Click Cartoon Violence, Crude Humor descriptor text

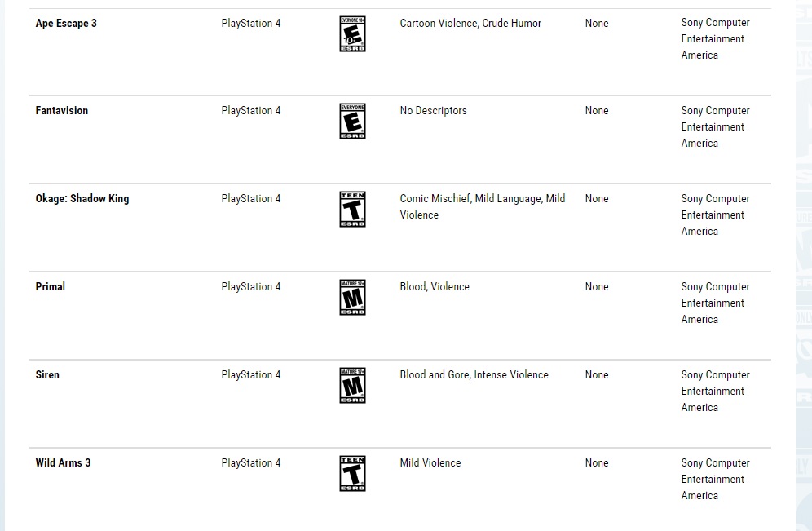(470, 24)
